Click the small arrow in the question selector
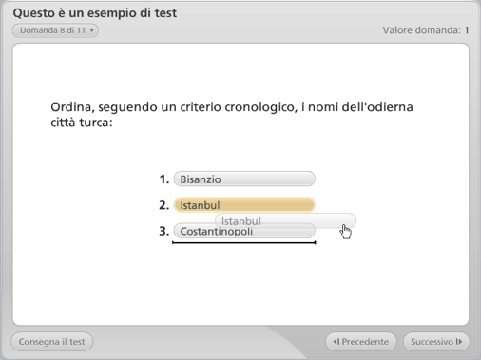The image size is (481, 360). point(92,30)
